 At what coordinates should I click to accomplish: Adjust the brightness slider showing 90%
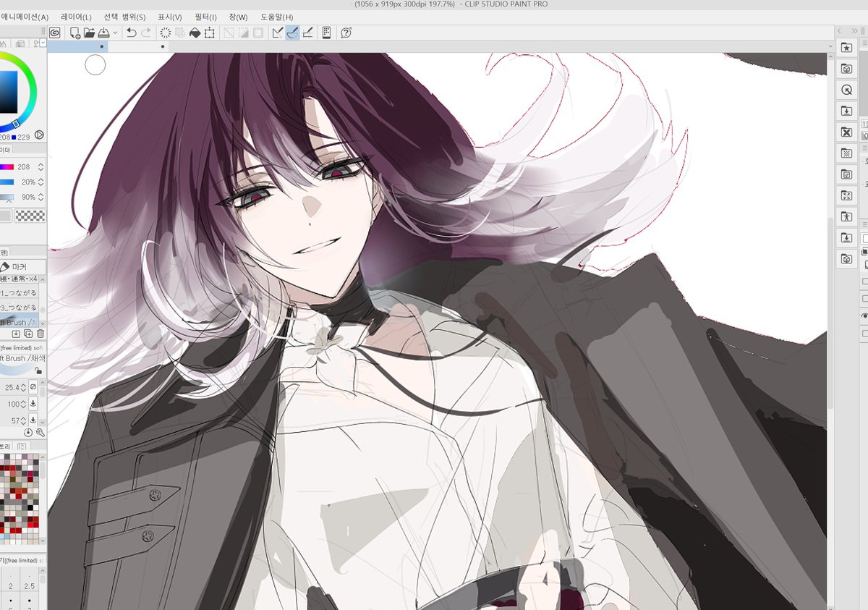7,197
